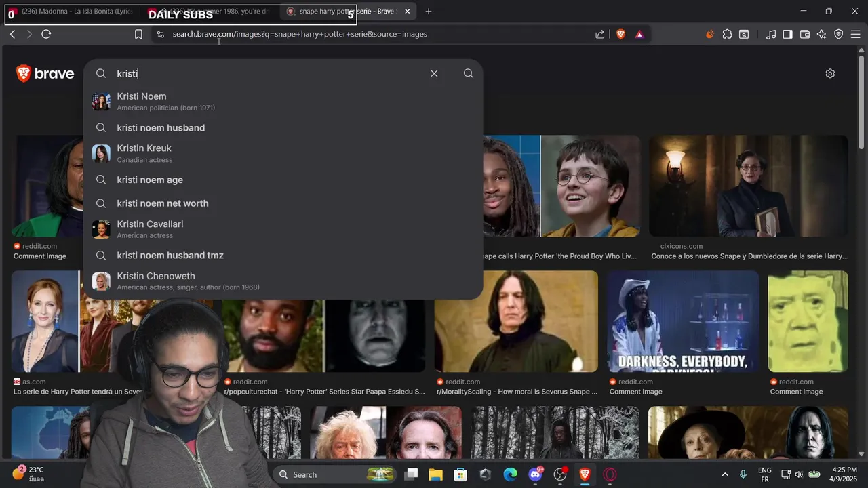Screen dimensions: 868x488
Task: Open the clock showing 4:25 PM
Action: coord(844,474)
